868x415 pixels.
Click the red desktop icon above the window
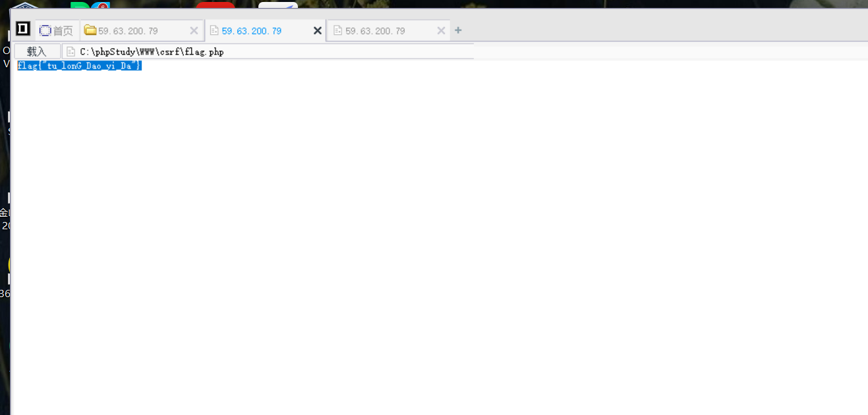click(x=215, y=5)
